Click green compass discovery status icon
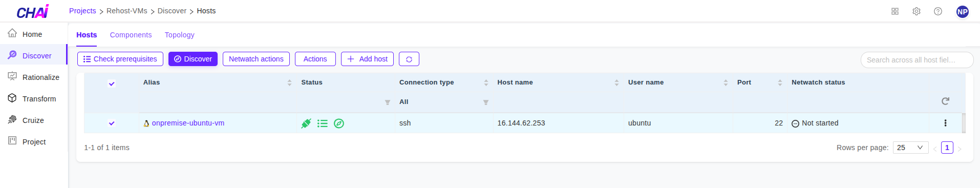The width and height of the screenshot is (980, 188). click(x=339, y=123)
